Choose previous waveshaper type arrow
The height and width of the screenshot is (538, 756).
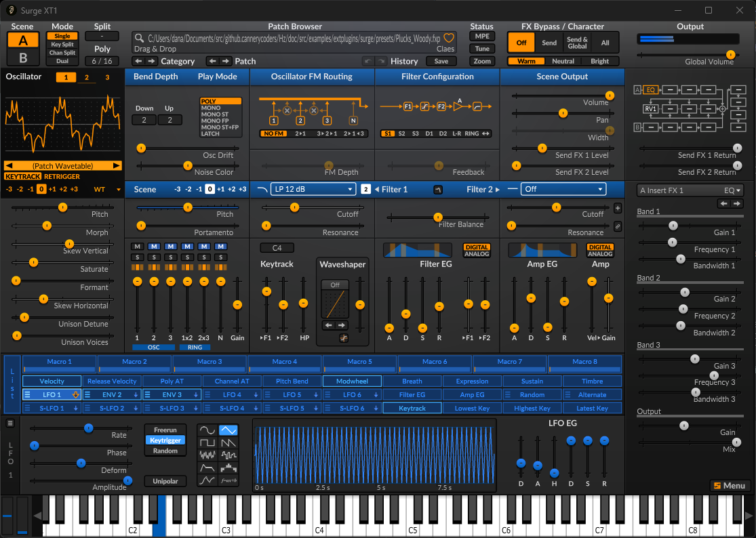click(x=328, y=326)
